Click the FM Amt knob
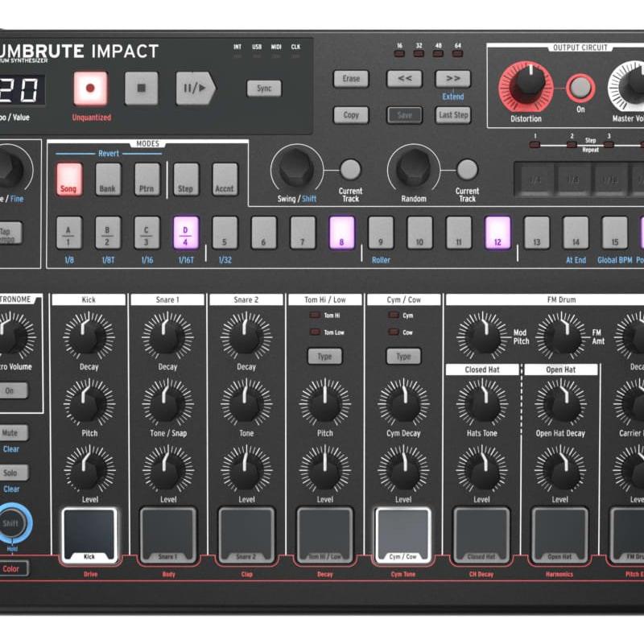 [560, 336]
